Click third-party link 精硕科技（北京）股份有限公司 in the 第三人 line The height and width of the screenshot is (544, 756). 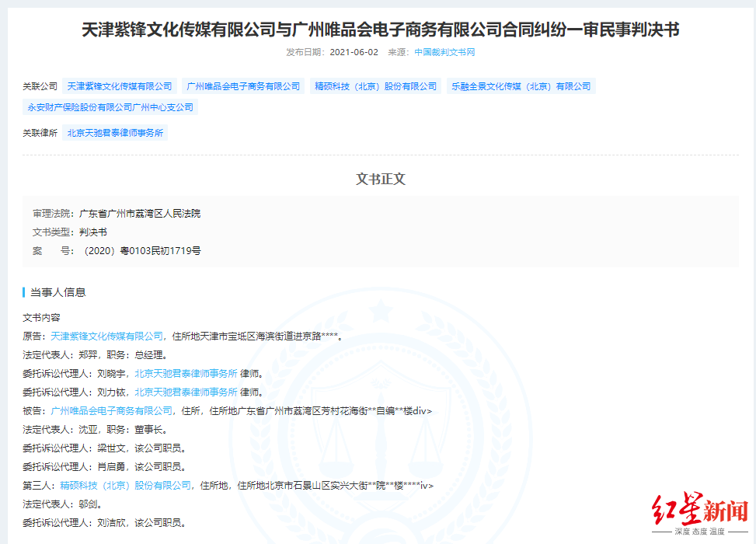pyautogui.click(x=125, y=485)
